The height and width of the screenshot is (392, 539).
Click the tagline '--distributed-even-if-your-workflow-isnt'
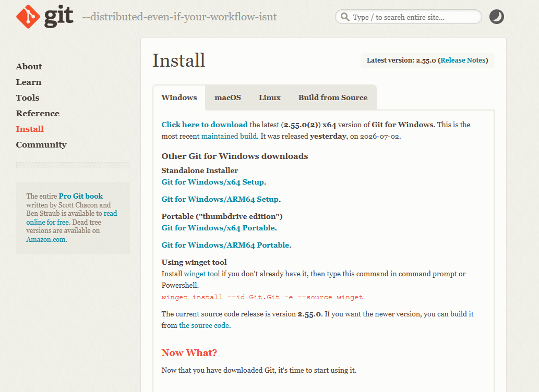coord(179,17)
